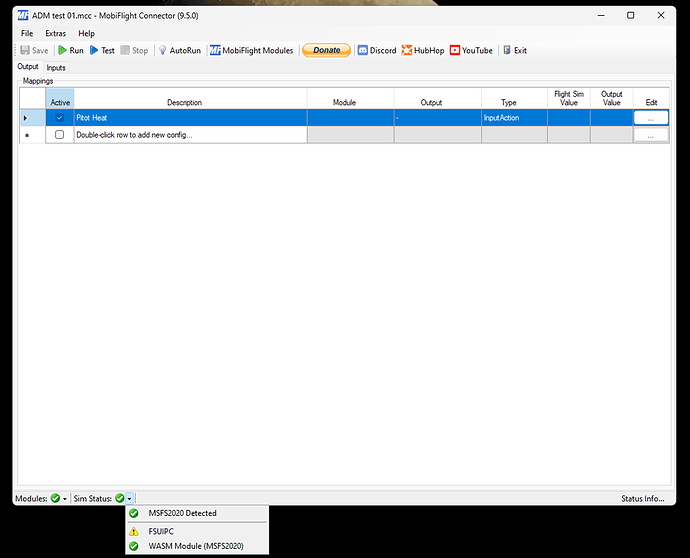The image size is (690, 558).
Task: Start Test mode from the toolbar
Action: (102, 50)
